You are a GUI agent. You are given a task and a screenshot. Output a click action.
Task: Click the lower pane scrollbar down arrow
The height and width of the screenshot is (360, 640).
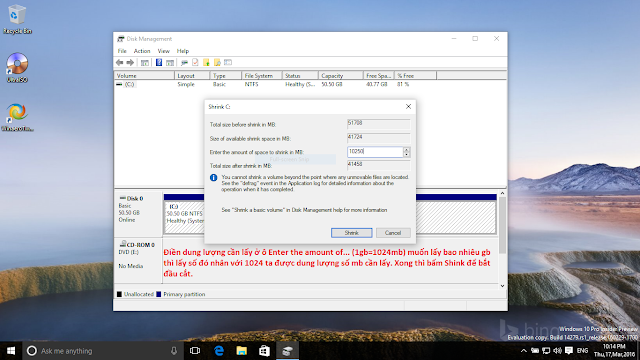[x=502, y=286]
